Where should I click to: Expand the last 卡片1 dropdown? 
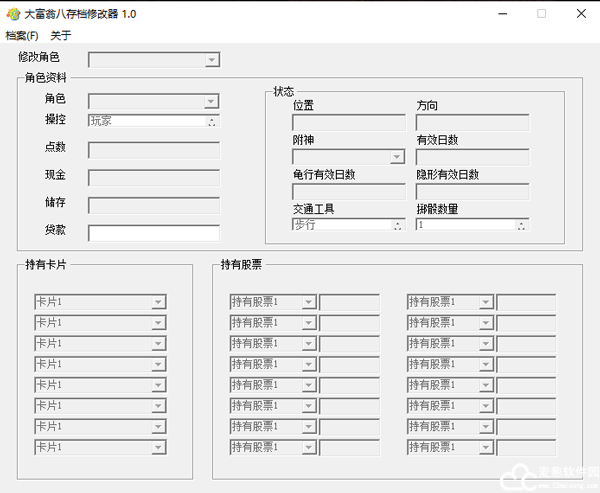coord(158,448)
